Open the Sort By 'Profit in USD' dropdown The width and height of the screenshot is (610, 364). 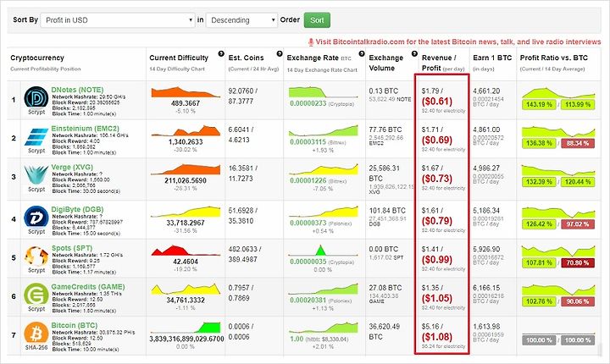pos(118,20)
